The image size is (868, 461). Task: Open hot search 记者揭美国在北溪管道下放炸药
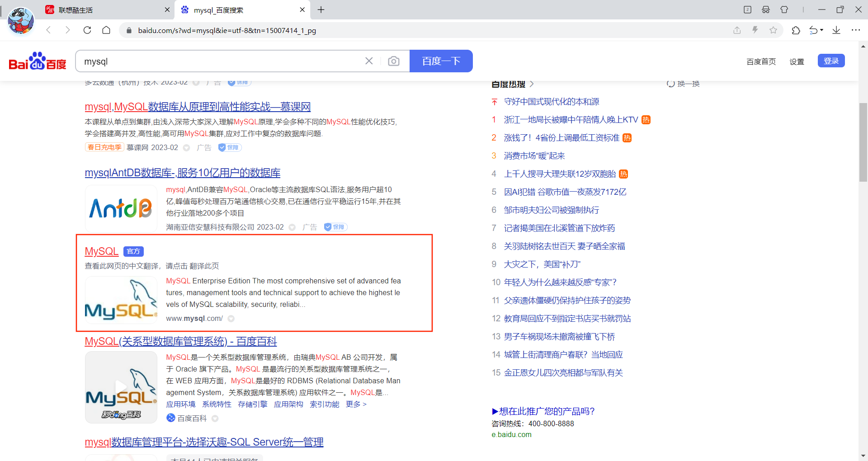[x=559, y=228]
